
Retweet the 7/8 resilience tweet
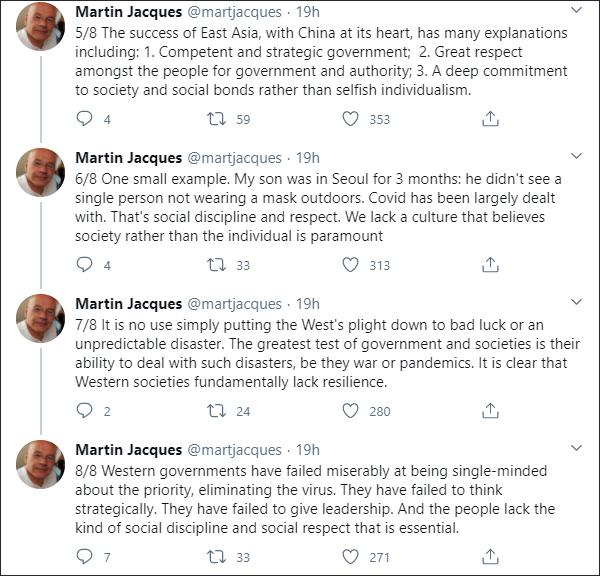[216, 411]
